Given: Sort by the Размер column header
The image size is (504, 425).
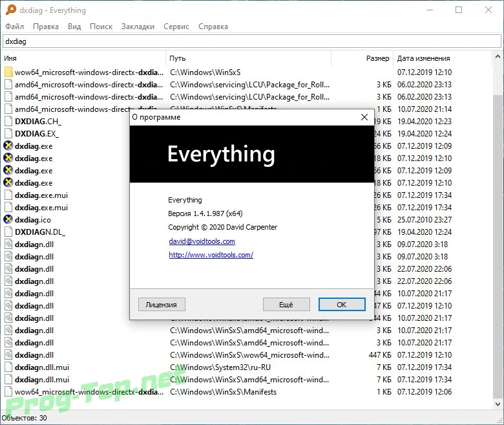Looking at the screenshot, I should click(362, 58).
